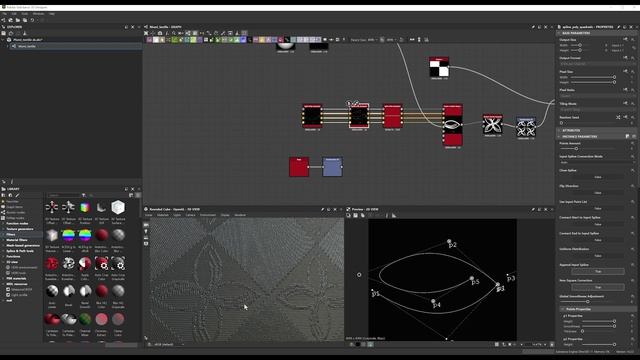This screenshot has height=360, width=640.
Task: Click the random seed shuffle icon
Action: tap(618, 118)
